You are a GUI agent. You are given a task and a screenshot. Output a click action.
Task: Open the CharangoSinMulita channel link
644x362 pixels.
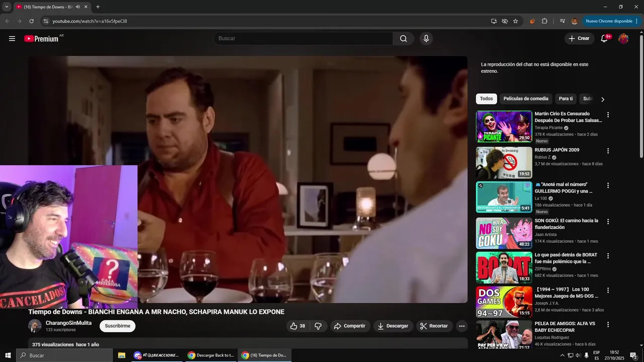[68, 323]
